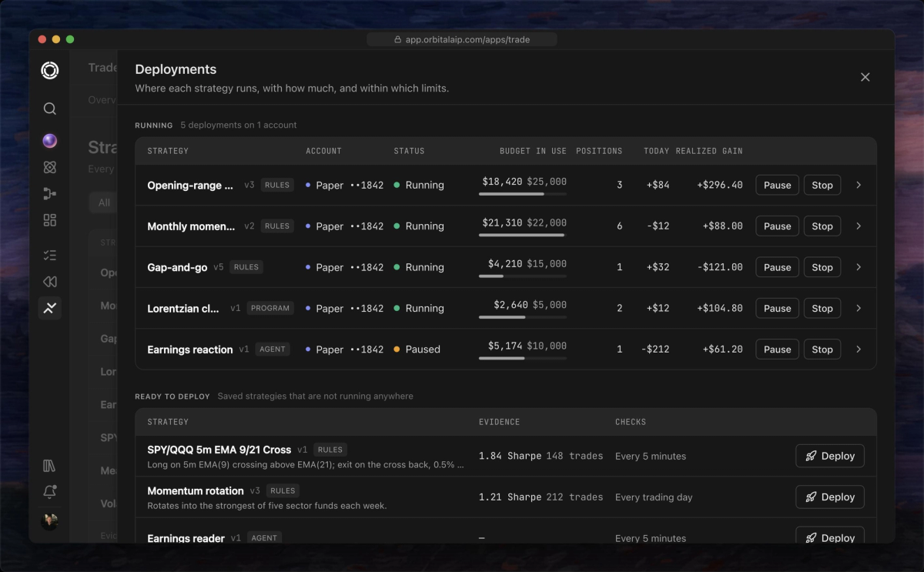Click the BUDGET IN USE column header
Viewport: 924px width, 572px height.
pyautogui.click(x=533, y=151)
